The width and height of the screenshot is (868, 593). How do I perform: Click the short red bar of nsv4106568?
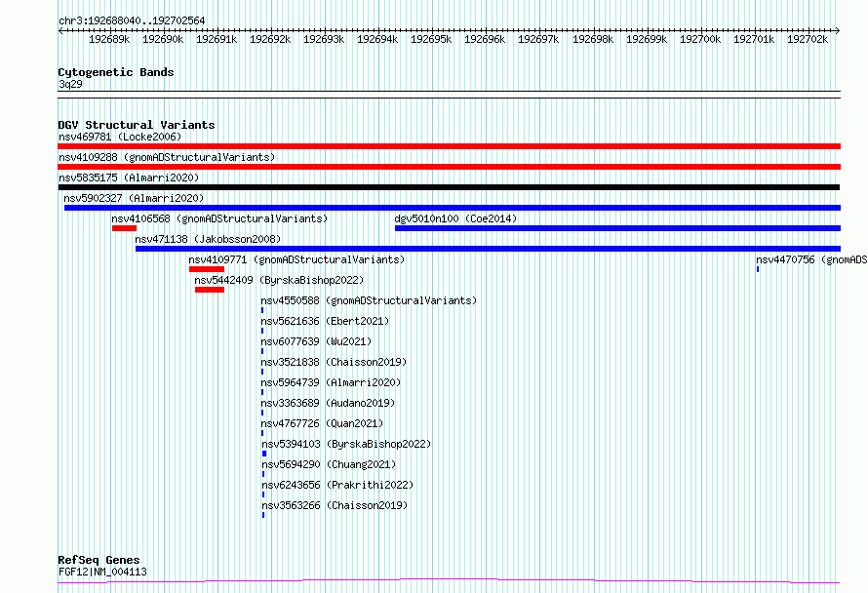click(124, 228)
